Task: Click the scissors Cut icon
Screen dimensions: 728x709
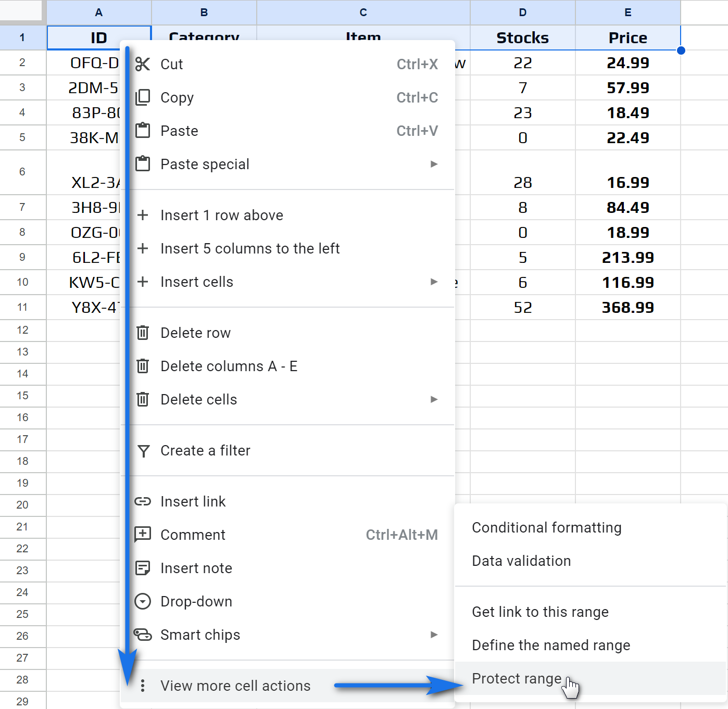Action: (143, 64)
